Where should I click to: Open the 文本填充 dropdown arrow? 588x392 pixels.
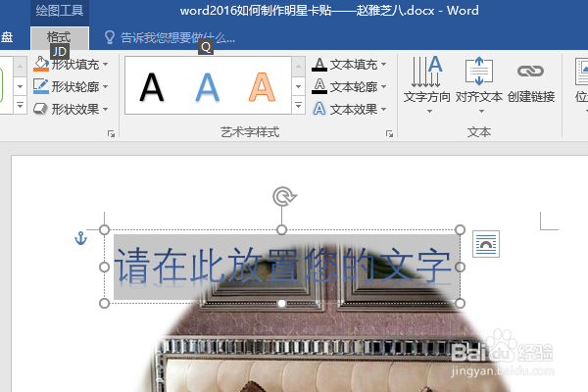point(383,65)
